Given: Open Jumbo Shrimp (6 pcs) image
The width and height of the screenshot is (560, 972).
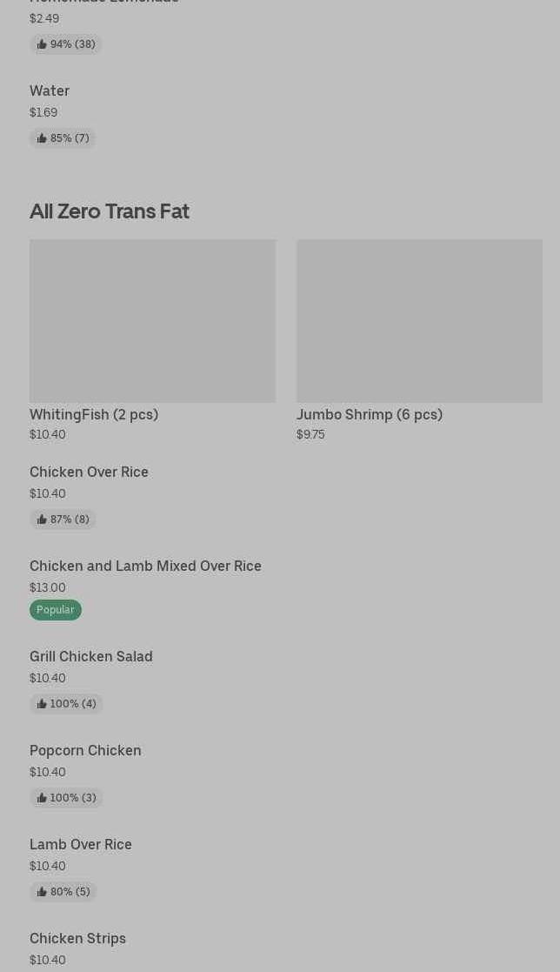Looking at the screenshot, I should pos(419,320).
